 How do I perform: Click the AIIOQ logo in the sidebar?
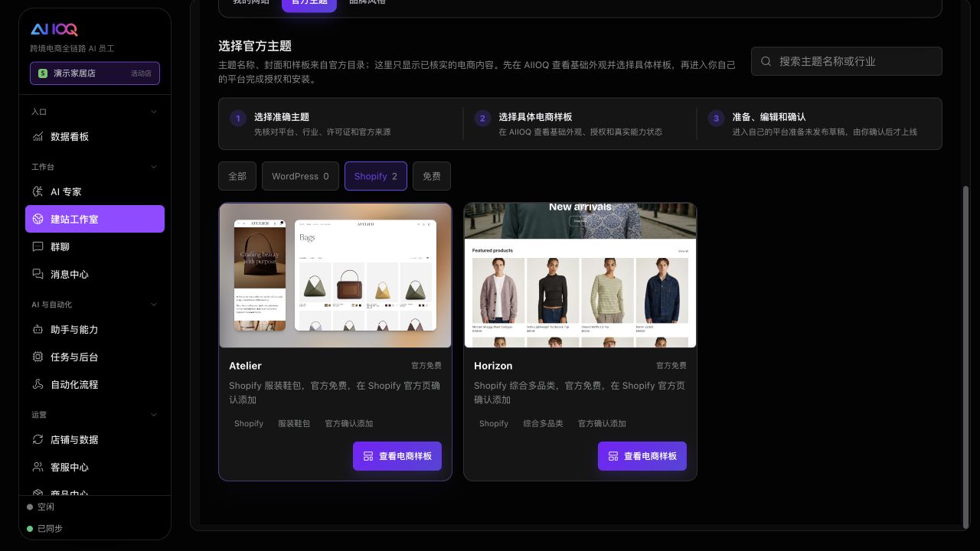54,30
